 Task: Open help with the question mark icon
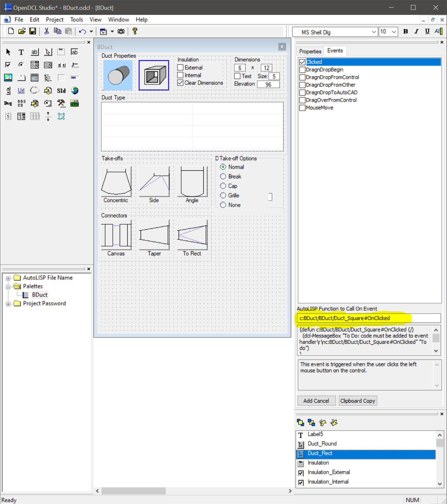pos(135,31)
